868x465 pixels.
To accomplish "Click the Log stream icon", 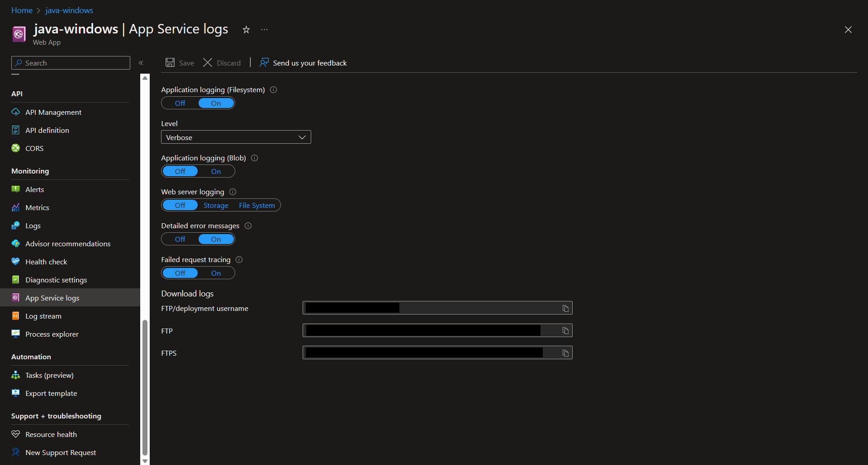I will (16, 316).
